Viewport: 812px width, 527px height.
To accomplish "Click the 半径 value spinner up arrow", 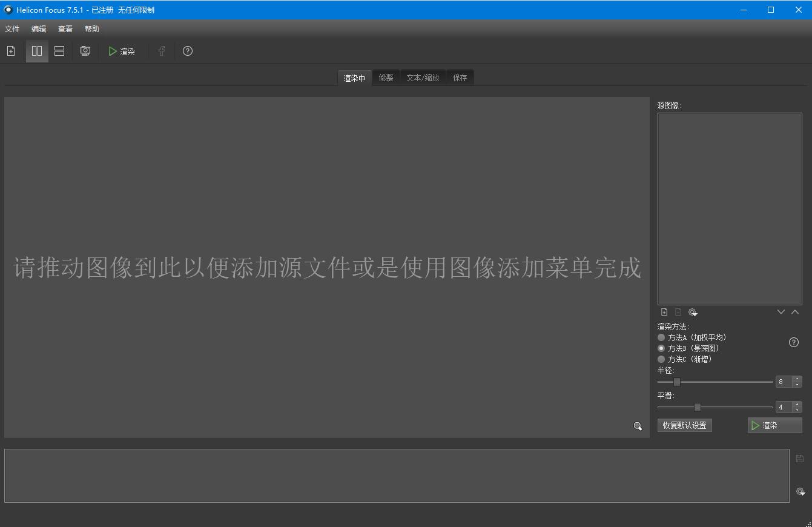I will click(798, 379).
